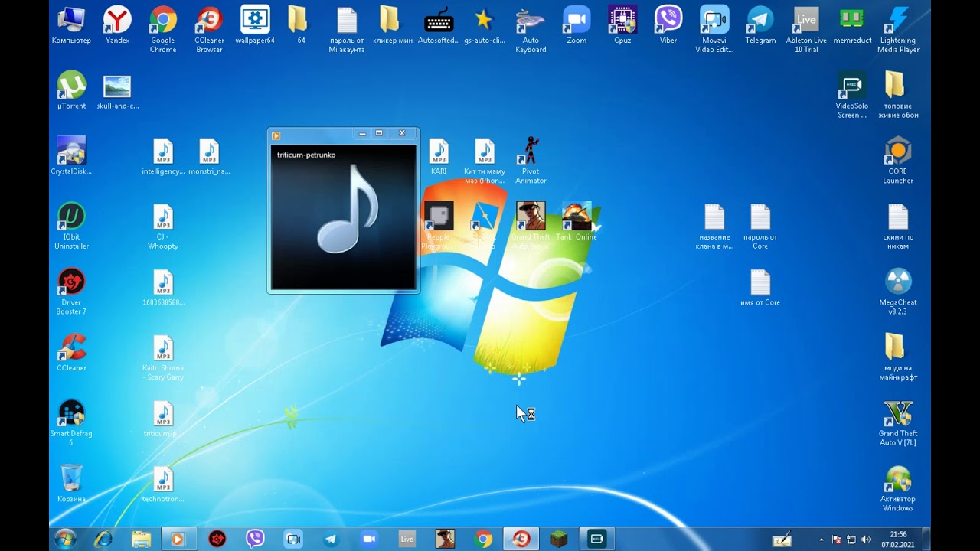Launch Yandex browser shortcut
The height and width of the screenshot is (551, 980).
(117, 25)
